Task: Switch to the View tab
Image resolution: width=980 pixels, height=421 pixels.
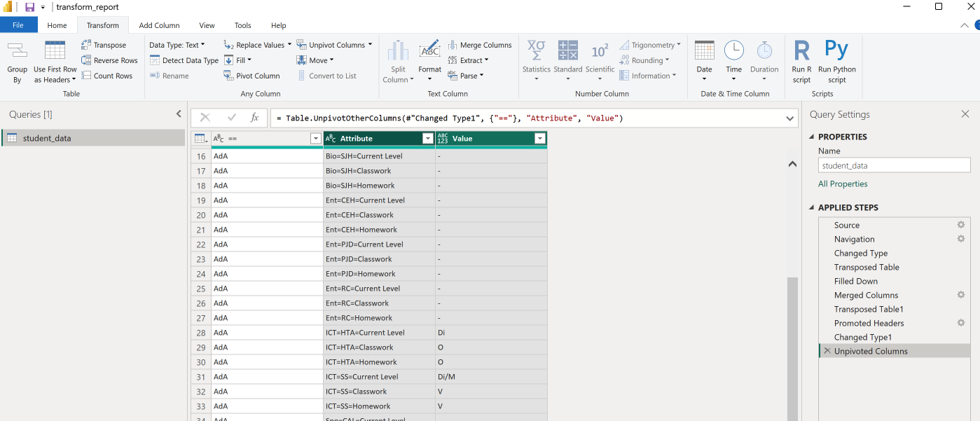Action: 207,25
